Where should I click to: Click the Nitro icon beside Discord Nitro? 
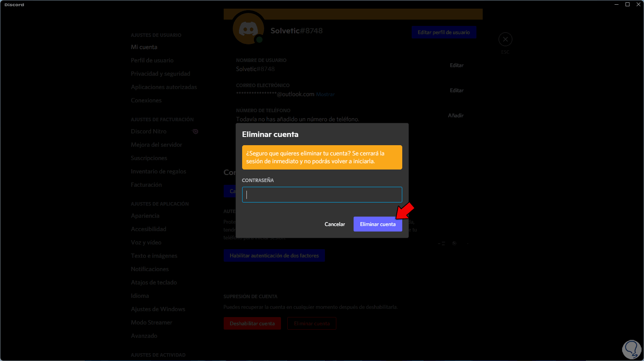click(195, 131)
